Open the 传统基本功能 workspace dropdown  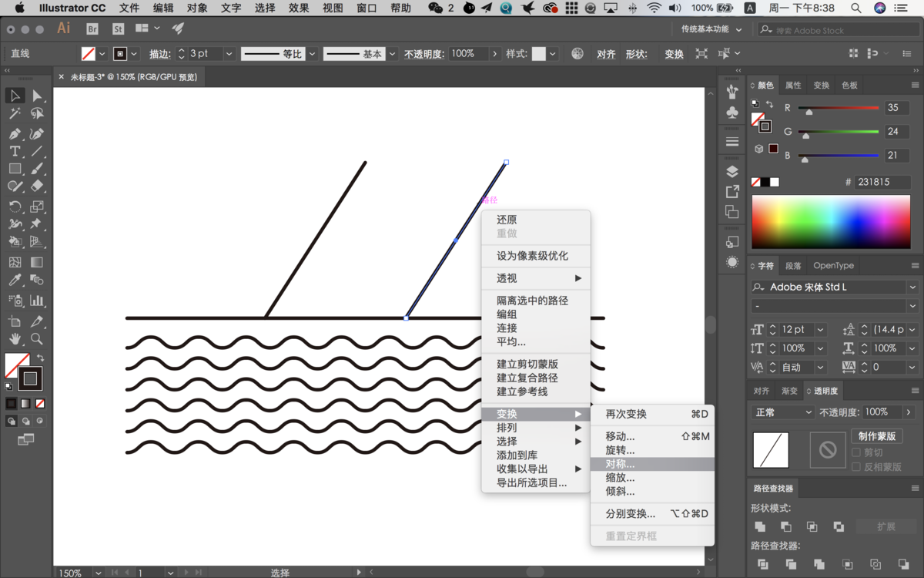click(x=711, y=29)
